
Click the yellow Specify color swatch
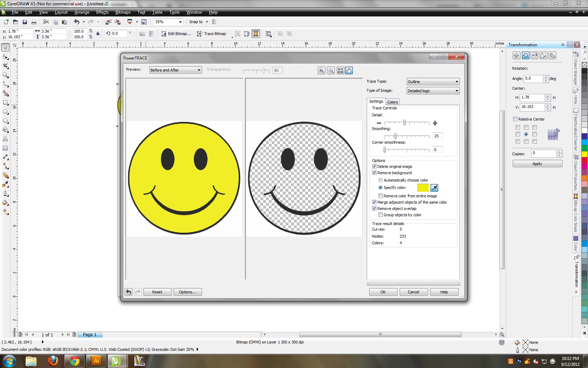click(423, 188)
